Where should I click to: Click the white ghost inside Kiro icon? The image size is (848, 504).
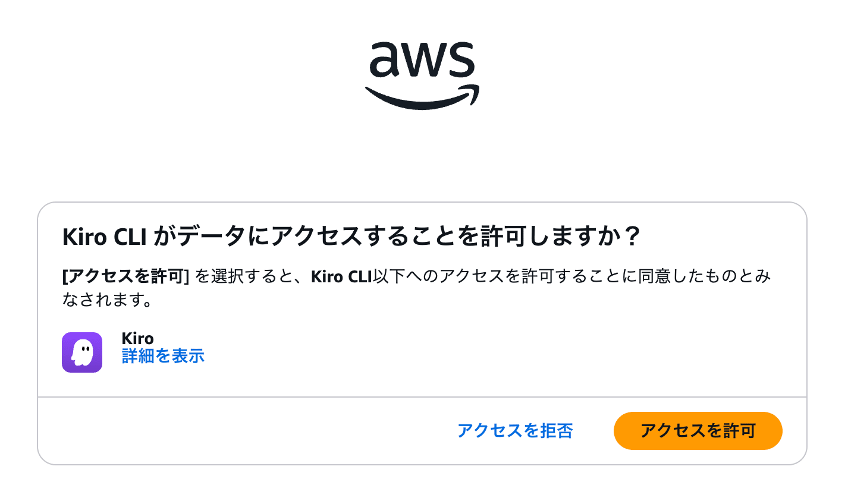[82, 354]
